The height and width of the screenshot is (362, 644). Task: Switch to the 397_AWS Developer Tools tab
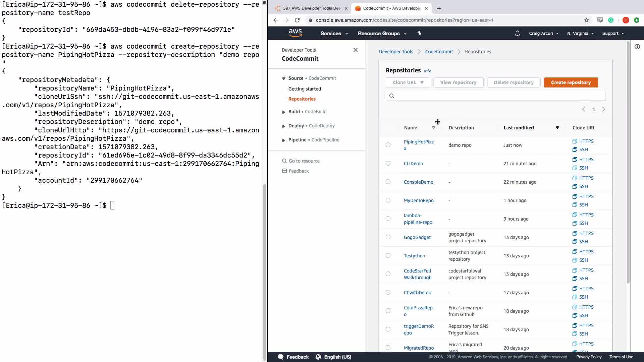(310, 8)
